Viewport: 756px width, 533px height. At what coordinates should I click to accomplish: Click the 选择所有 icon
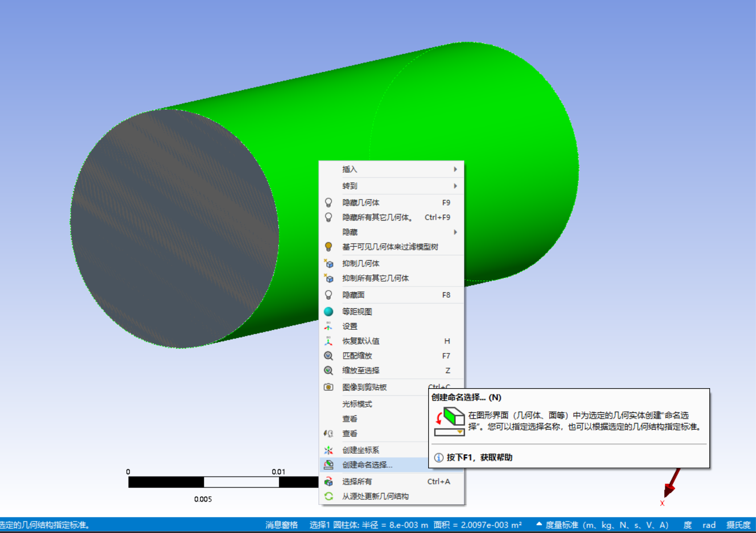coord(328,482)
